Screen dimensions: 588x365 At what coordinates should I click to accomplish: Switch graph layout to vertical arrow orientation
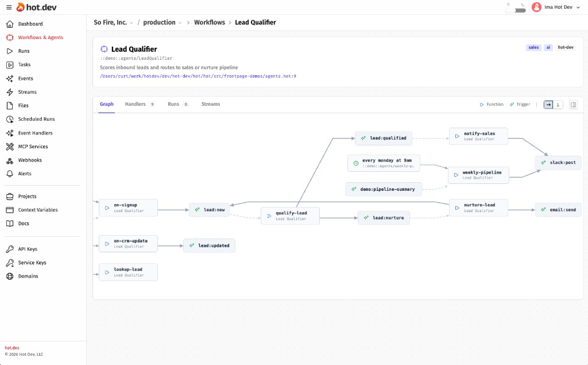coord(558,104)
